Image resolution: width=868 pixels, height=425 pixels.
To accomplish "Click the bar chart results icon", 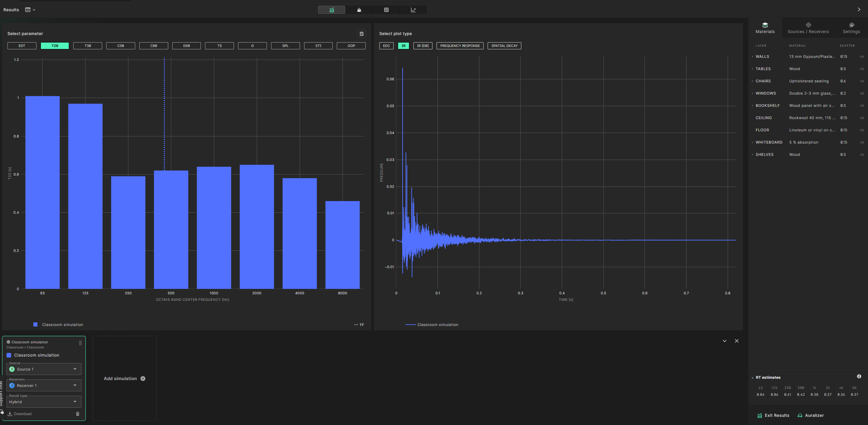I will tap(331, 10).
